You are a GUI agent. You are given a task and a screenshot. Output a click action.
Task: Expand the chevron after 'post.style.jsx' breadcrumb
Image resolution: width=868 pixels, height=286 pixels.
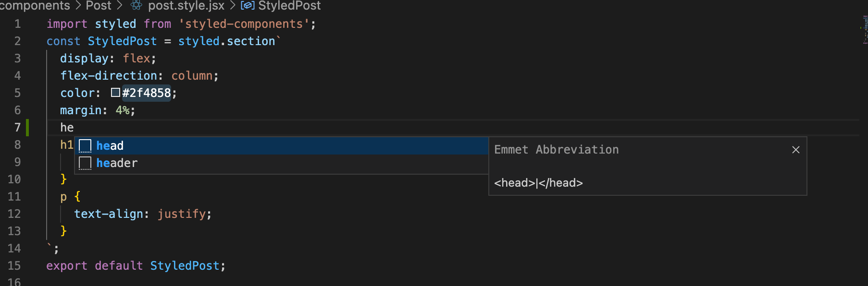[x=233, y=6]
